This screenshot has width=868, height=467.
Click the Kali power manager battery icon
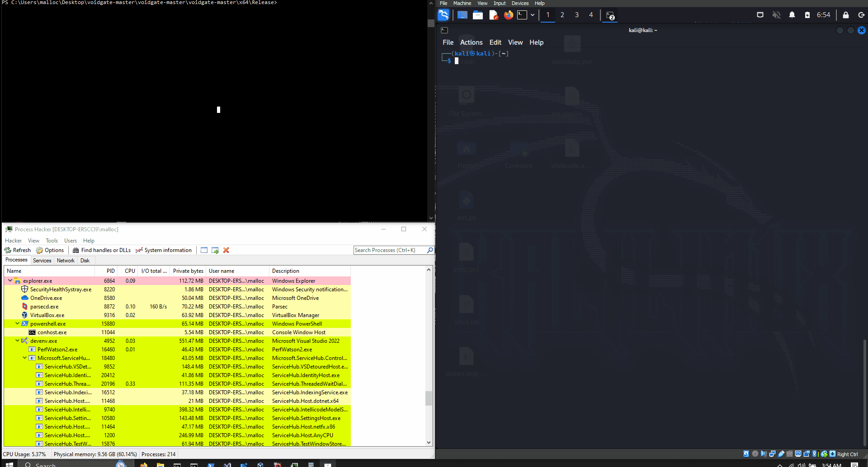tap(807, 15)
